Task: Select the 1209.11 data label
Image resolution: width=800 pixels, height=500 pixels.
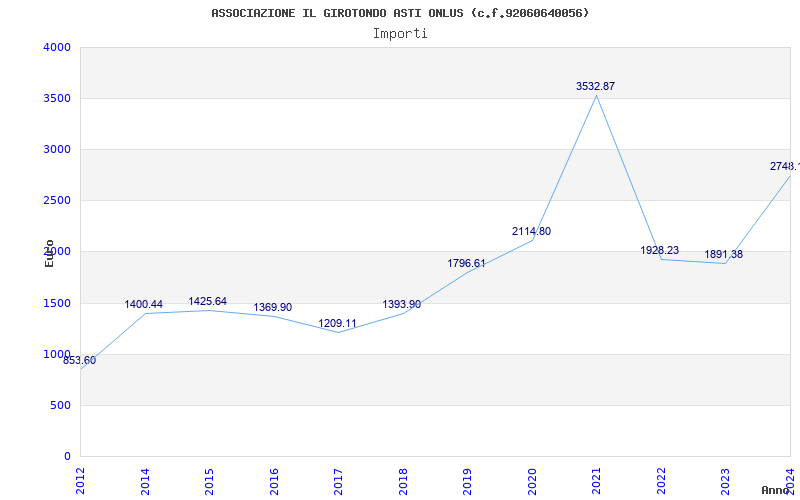Action: click(338, 323)
